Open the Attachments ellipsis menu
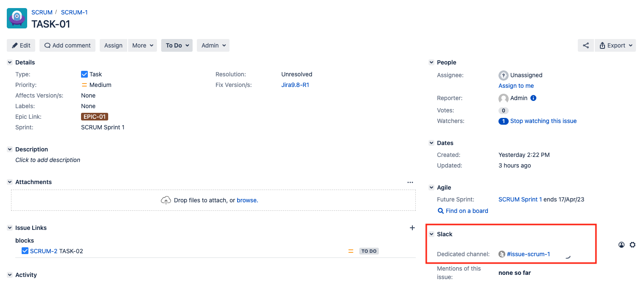The height and width of the screenshot is (288, 644). pos(410,182)
